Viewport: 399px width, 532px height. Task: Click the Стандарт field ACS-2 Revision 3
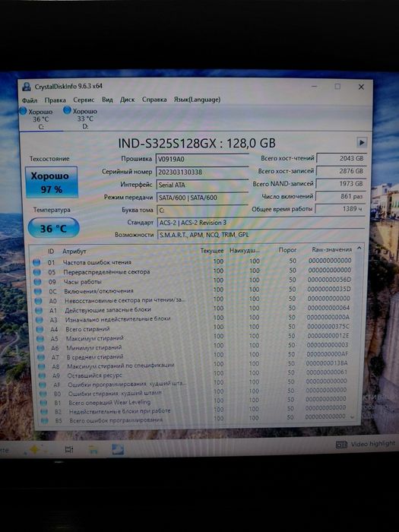(x=261, y=223)
